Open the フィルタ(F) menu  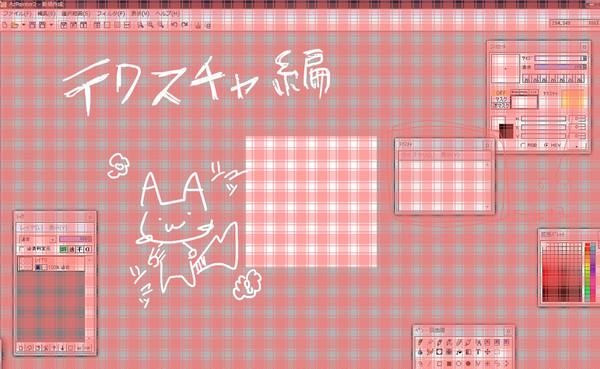pyautogui.click(x=111, y=13)
